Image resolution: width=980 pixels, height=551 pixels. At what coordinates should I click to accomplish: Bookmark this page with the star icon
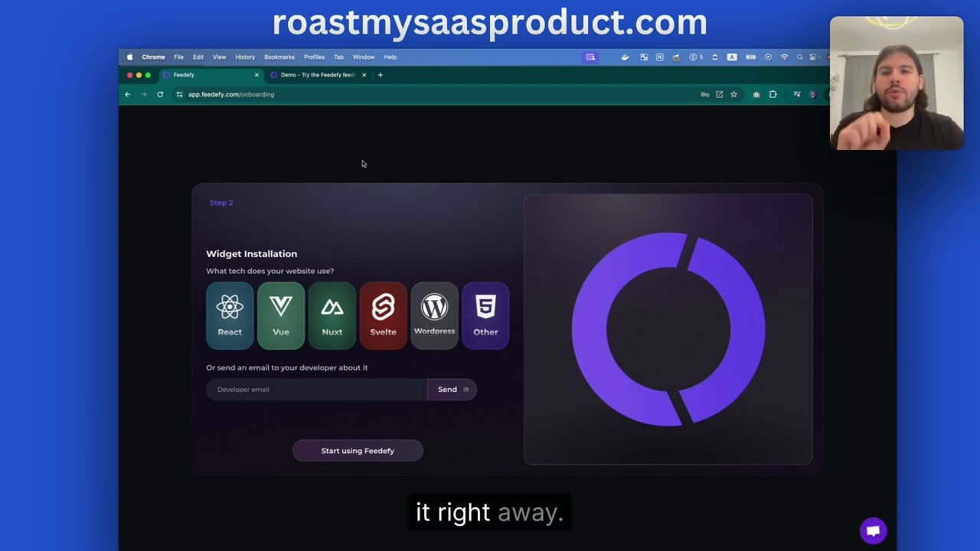pyautogui.click(x=733, y=94)
